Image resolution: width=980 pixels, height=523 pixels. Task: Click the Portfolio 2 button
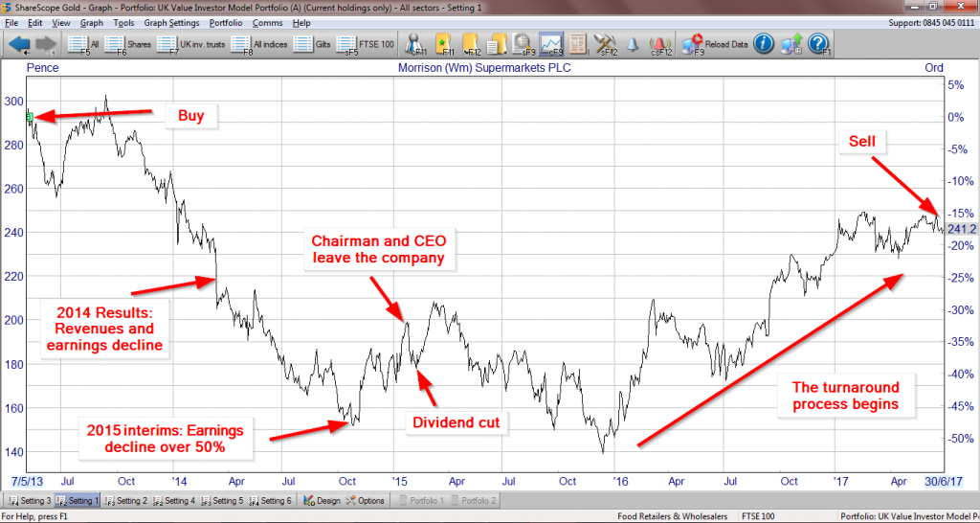coord(473,500)
